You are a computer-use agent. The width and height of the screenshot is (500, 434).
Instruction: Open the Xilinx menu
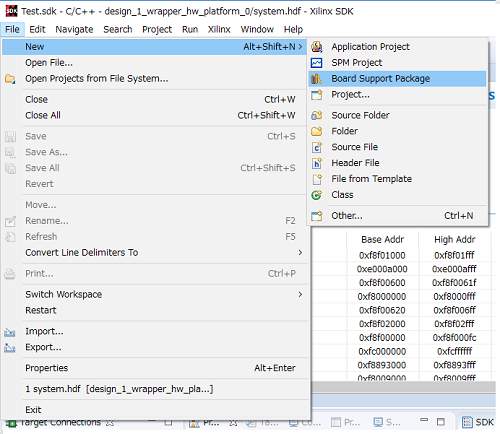tap(219, 29)
